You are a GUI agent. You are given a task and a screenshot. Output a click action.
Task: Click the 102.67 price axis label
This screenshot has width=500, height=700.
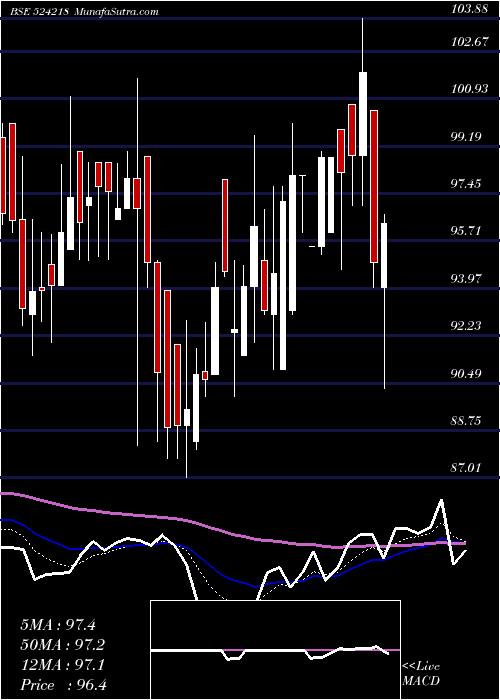pyautogui.click(x=469, y=42)
